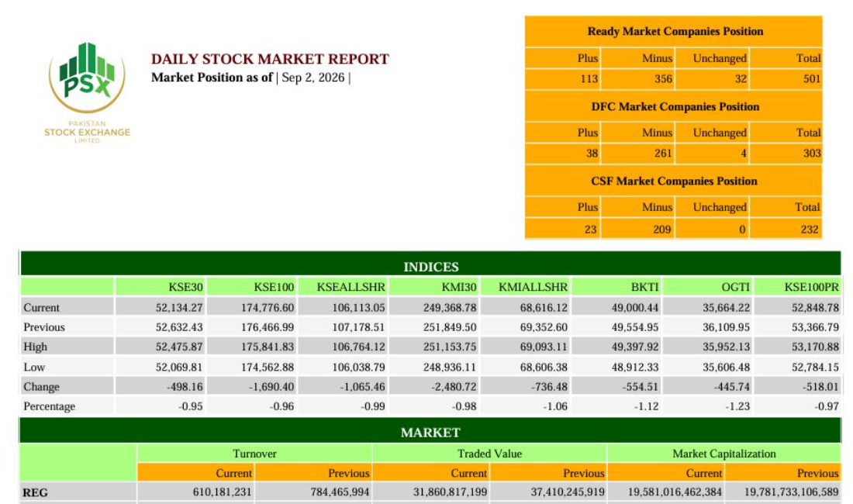The height and width of the screenshot is (504, 853).
Task: Select the OGTI percentage value -1.23
Action: pos(737,406)
